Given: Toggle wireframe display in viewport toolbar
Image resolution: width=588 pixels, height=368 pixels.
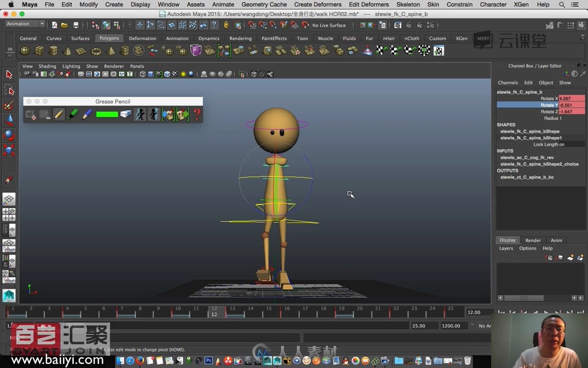Looking at the screenshot, I should 142,74.
